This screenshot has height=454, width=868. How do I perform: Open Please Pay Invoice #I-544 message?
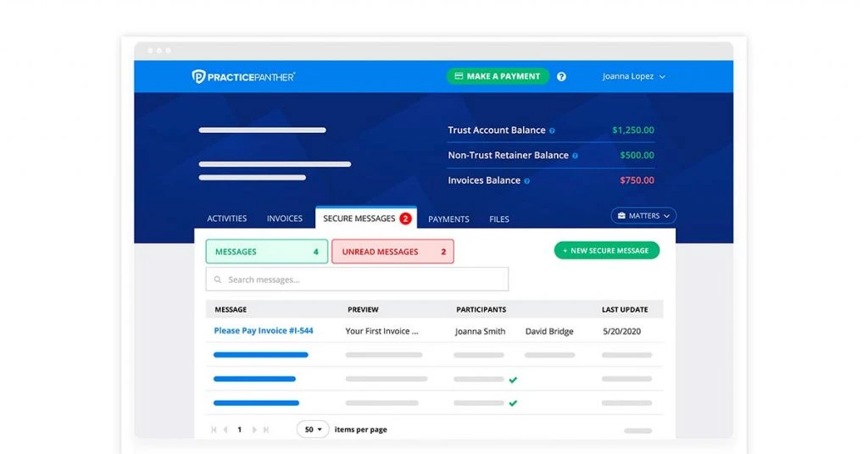[x=264, y=330]
